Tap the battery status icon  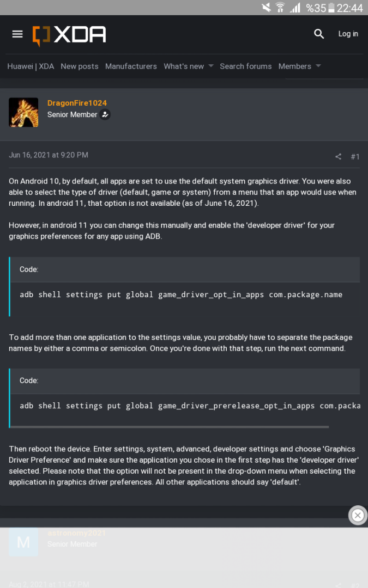(331, 8)
